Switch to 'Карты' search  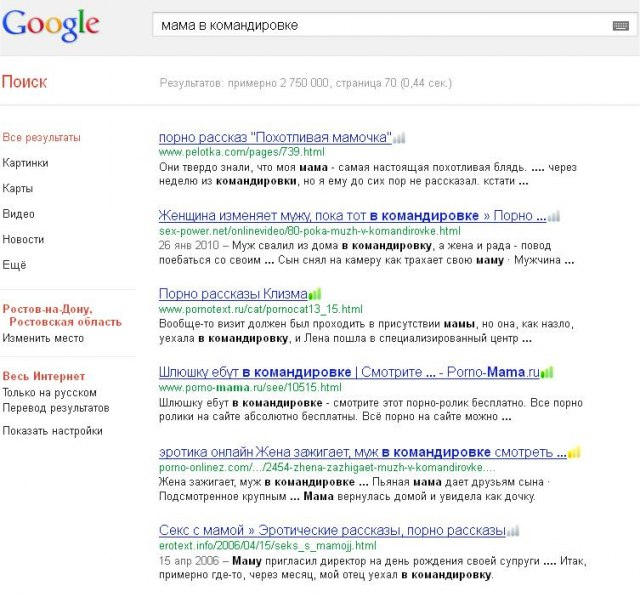point(18,189)
